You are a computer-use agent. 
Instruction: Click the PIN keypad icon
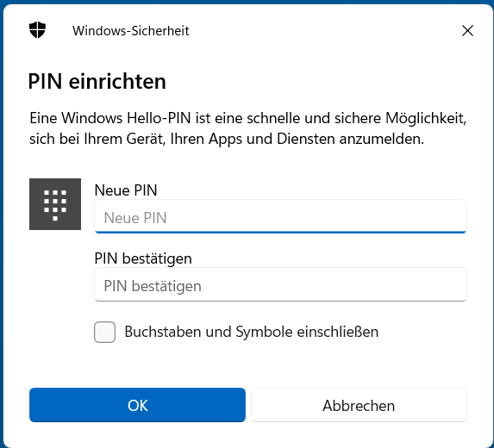55,204
